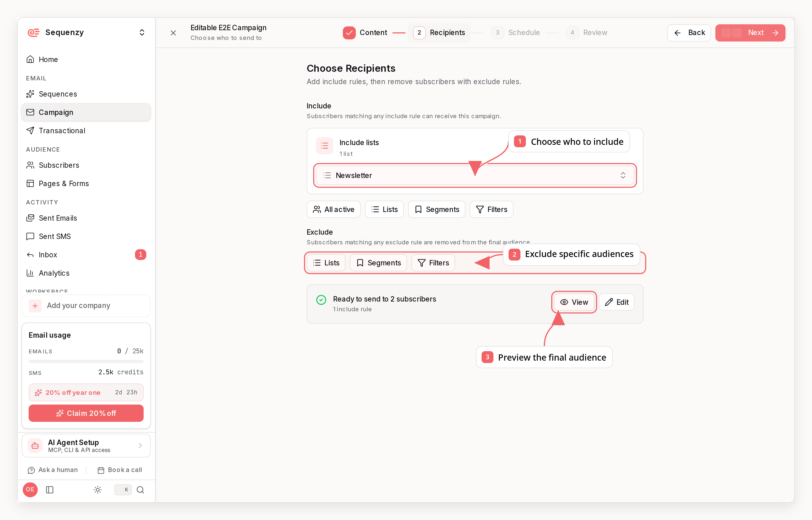Select the Recipients step

pyautogui.click(x=439, y=33)
